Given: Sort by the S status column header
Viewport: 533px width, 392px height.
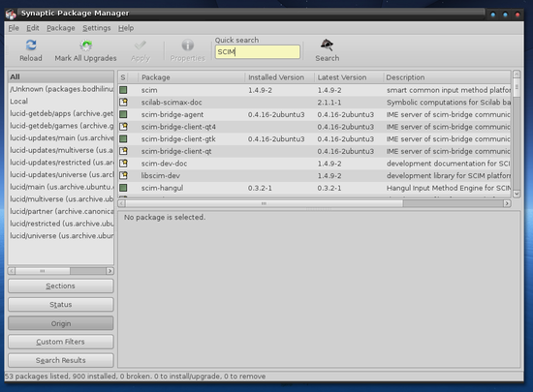Looking at the screenshot, I should coord(123,77).
